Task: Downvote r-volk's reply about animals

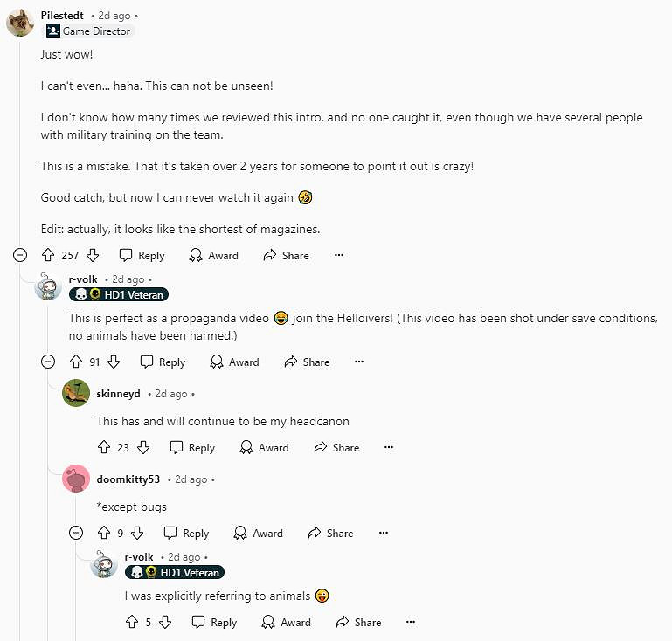Action: pos(165,623)
